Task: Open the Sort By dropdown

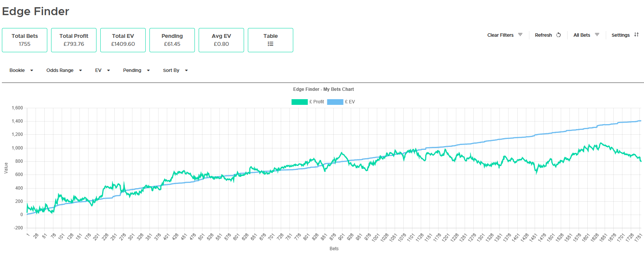Action: click(175, 70)
